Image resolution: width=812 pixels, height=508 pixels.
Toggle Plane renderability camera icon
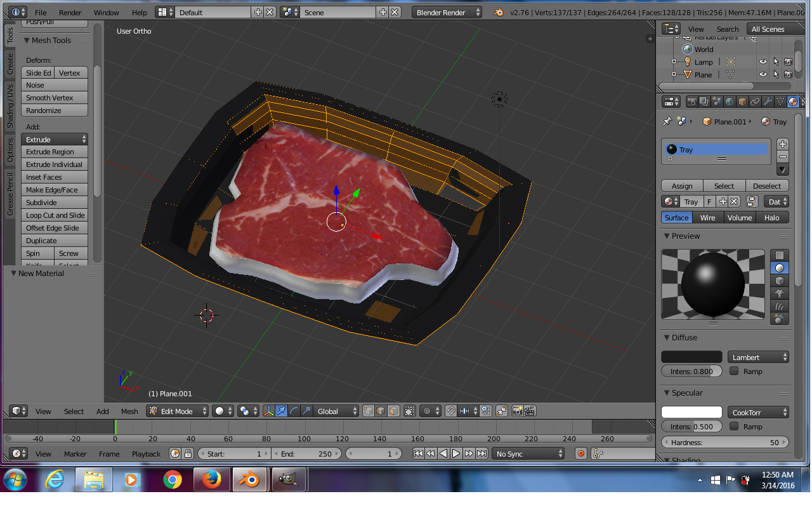788,75
